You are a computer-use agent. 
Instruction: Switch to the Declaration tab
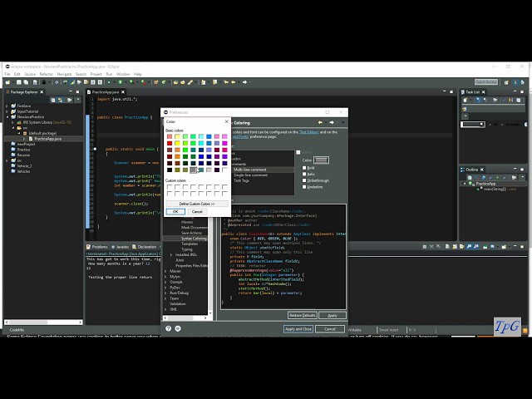(x=144, y=247)
